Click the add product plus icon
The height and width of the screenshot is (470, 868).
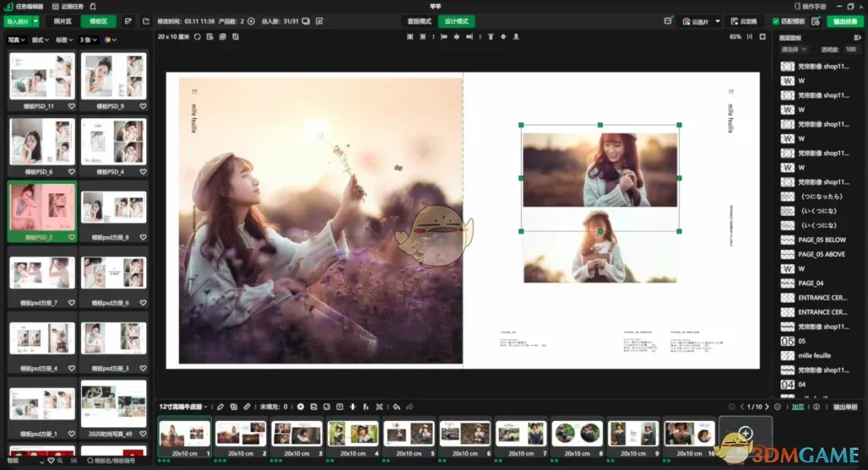251,21
